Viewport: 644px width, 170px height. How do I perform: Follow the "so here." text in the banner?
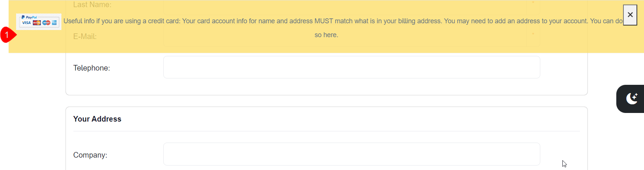(x=326, y=35)
